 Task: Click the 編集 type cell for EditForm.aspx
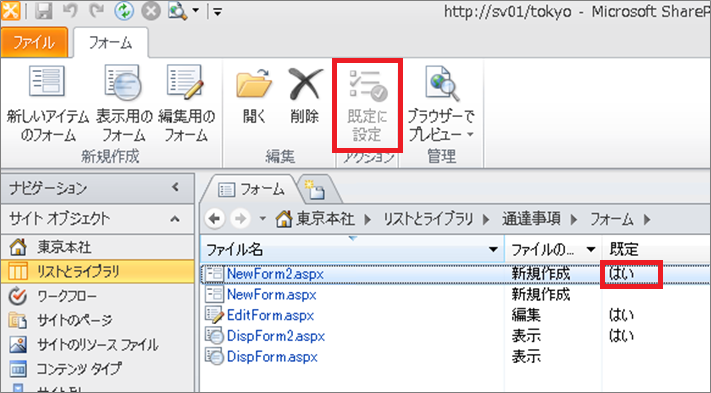526,315
